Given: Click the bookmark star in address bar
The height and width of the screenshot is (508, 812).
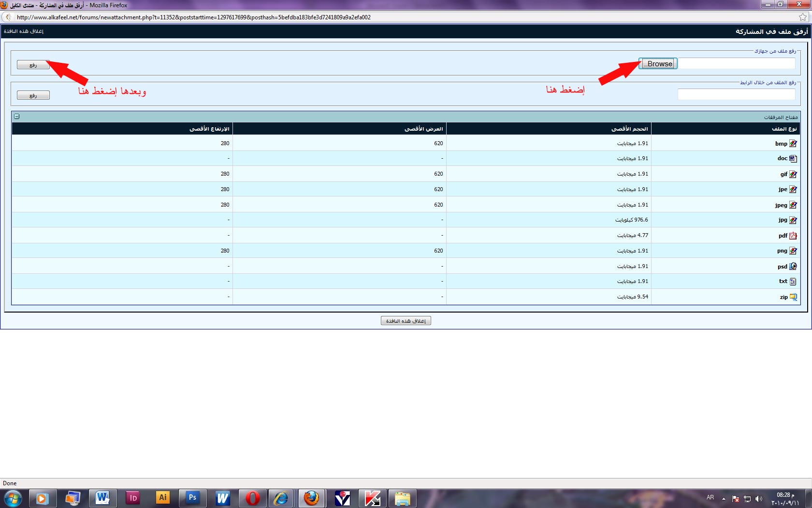Looking at the screenshot, I should tap(803, 17).
